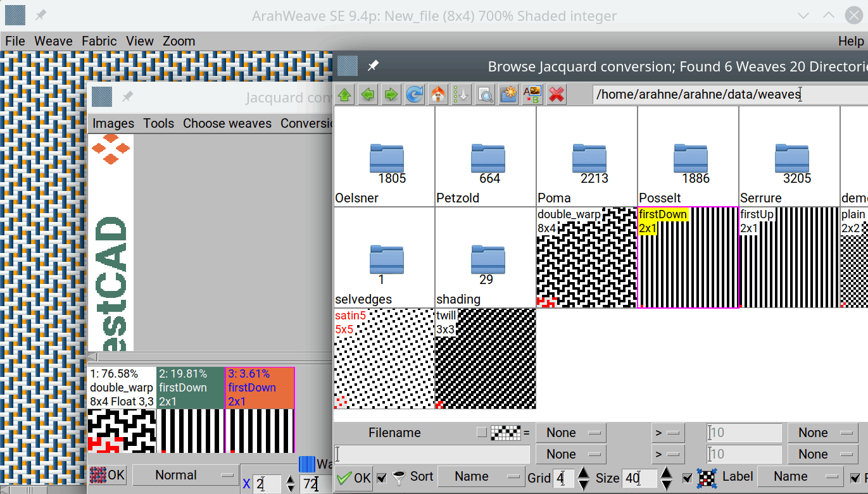Select the highlighted firstDown 2x1 thumbnail
Screen dimensions: 868x494
coord(688,257)
